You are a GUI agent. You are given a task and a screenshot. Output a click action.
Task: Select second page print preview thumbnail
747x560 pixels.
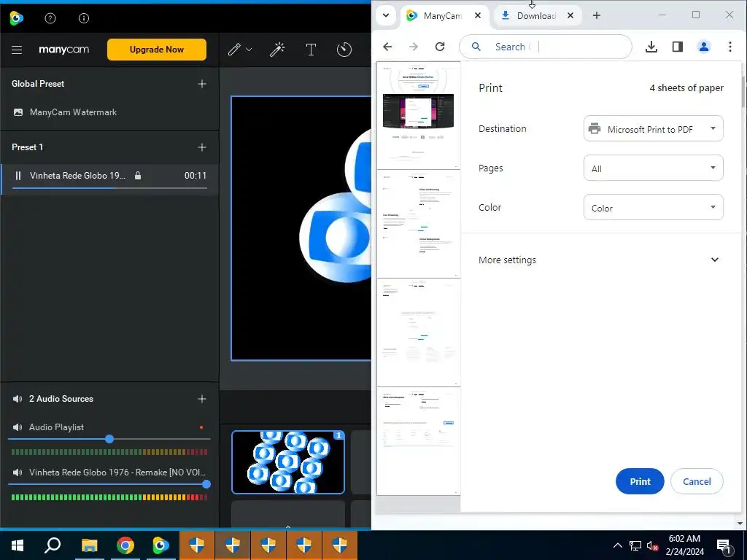(418, 224)
